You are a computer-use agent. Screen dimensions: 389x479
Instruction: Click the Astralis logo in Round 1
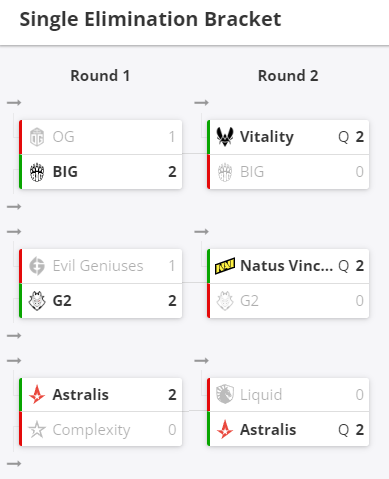point(37,395)
